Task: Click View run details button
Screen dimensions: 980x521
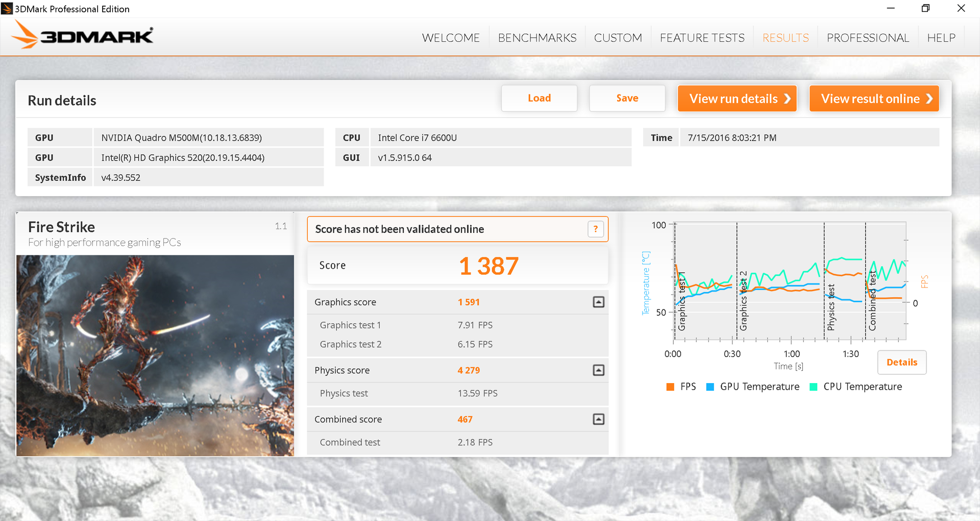Action: coord(737,98)
